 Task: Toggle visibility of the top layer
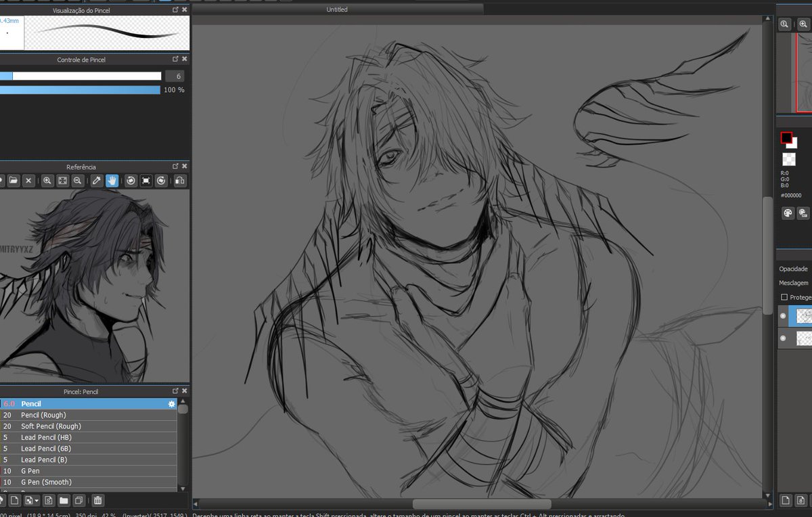[784, 315]
